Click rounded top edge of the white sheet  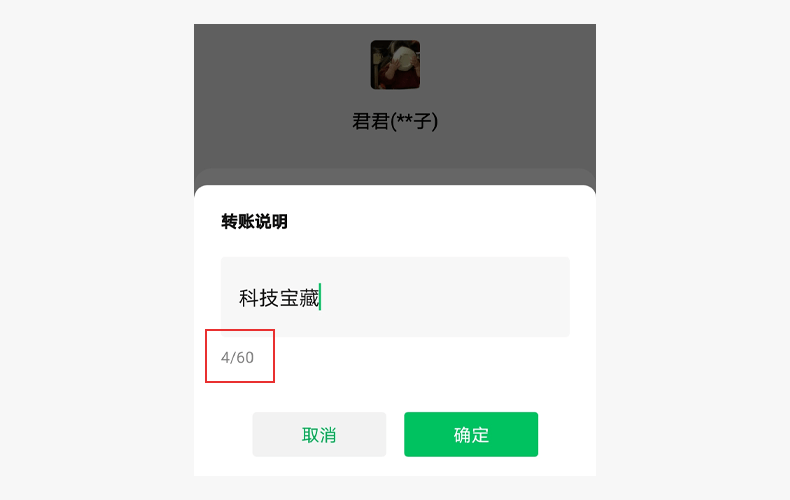click(x=395, y=190)
